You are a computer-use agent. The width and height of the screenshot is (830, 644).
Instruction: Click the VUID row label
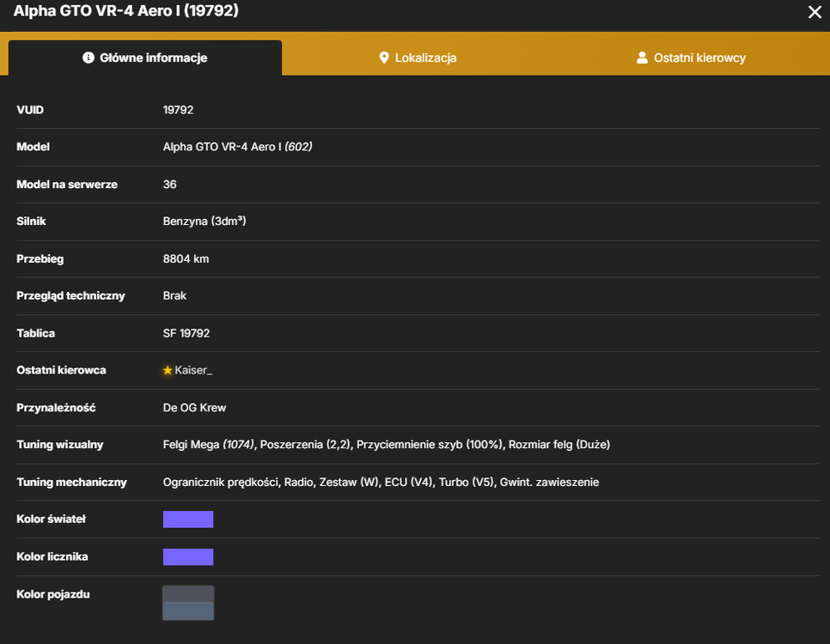pyautogui.click(x=30, y=110)
